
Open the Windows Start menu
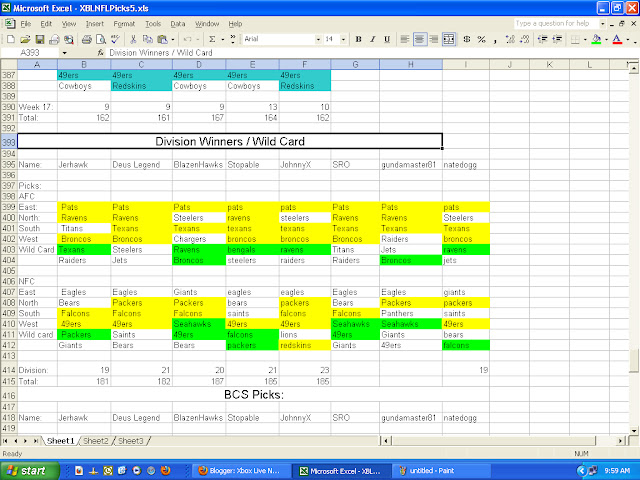click(29, 471)
